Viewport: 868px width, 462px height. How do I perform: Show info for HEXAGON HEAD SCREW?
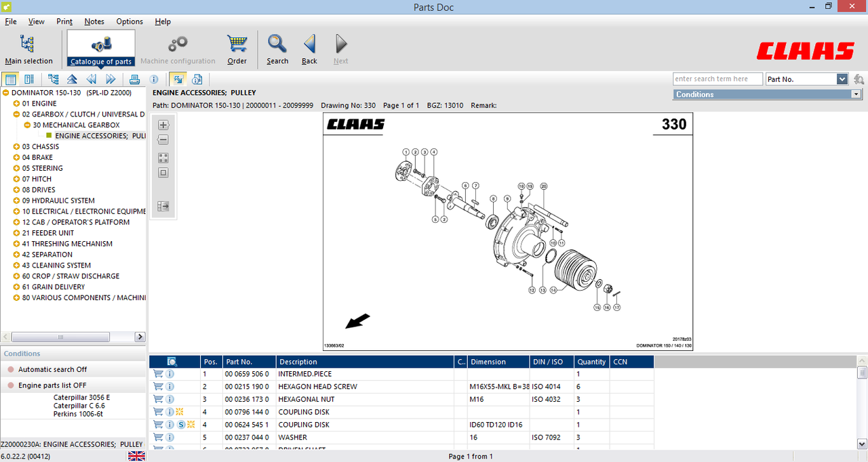point(170,387)
